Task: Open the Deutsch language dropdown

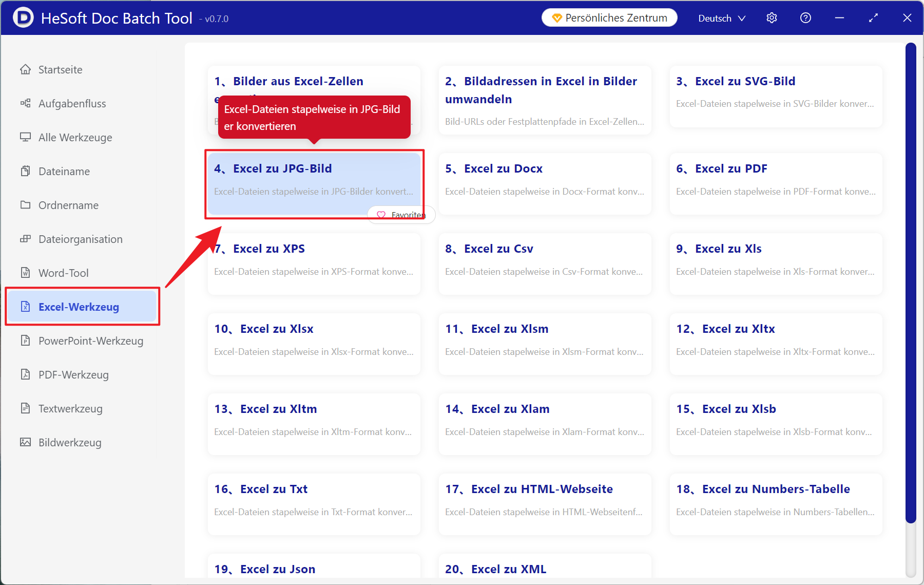Action: [722, 18]
